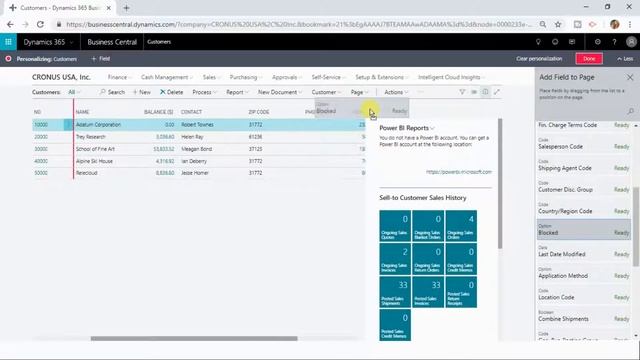640x360 pixels.
Task: Expand the Report action dropdown
Action: (237, 92)
